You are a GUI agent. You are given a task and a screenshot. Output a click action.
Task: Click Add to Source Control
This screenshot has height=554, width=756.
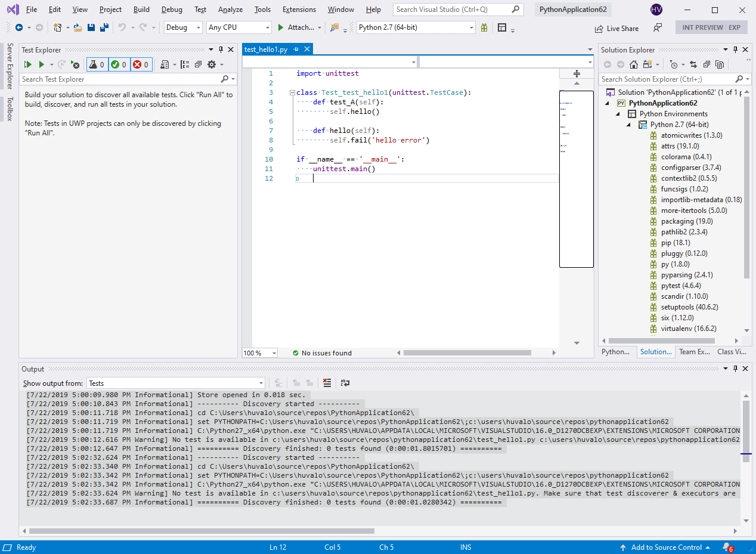[665, 547]
